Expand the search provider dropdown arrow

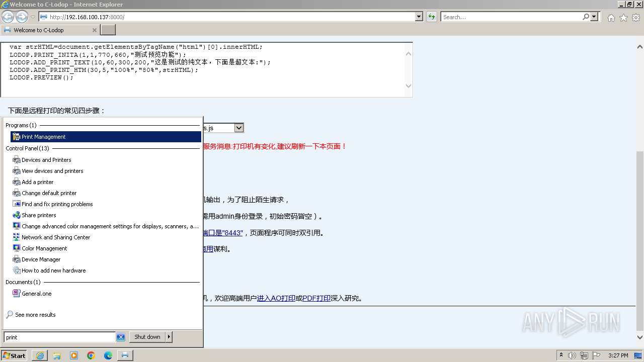tap(595, 17)
